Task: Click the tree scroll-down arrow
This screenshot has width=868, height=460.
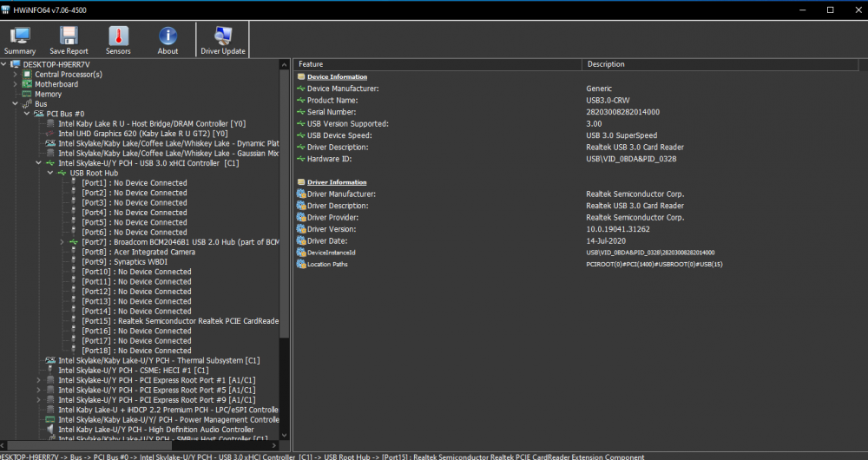Action: [x=284, y=436]
